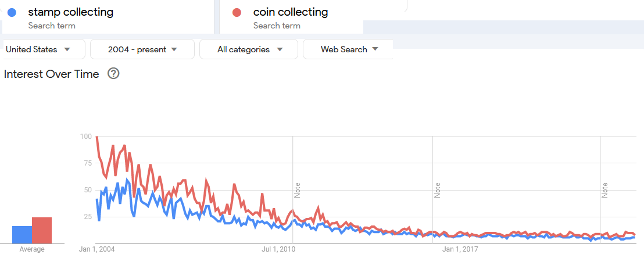Click the red line peak at 100
This screenshot has height=258, width=644.
(96, 137)
